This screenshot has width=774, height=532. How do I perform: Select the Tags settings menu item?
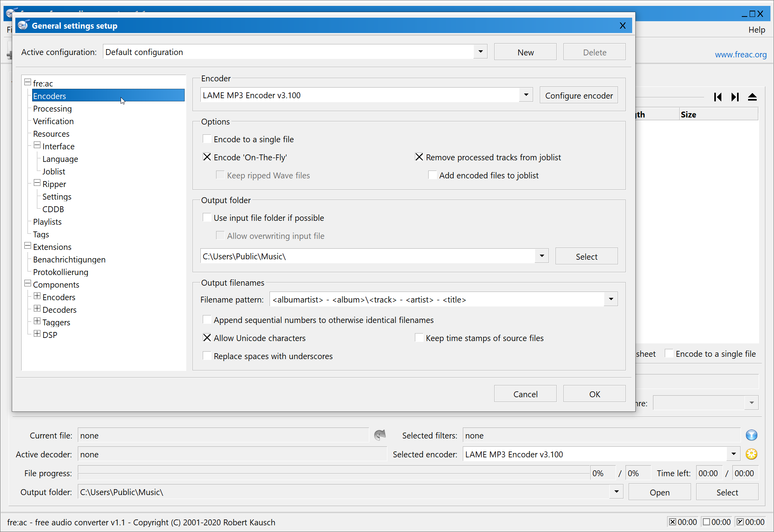click(x=42, y=234)
